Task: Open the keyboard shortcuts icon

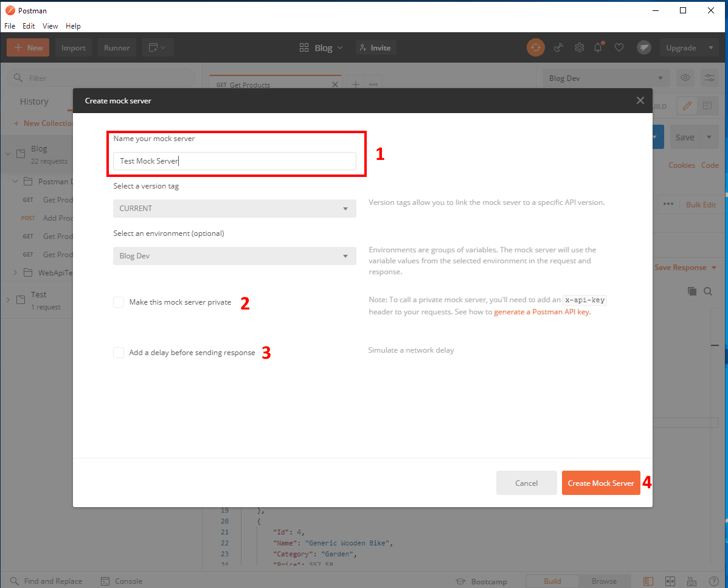Action: pyautogui.click(x=692, y=581)
